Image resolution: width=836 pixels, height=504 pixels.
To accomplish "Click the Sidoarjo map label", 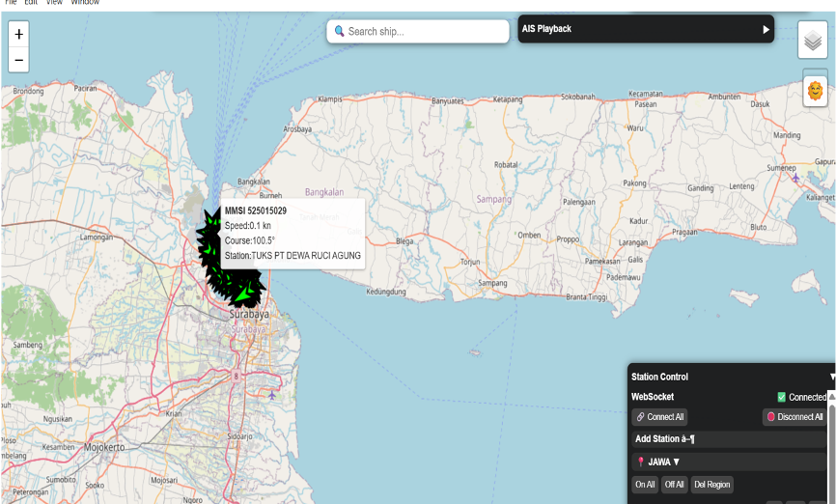I will (x=238, y=436).
